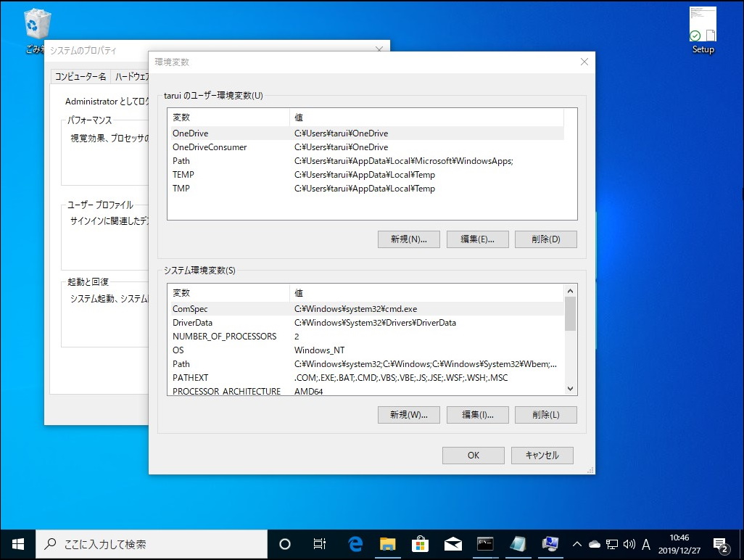The width and height of the screenshot is (744, 560).
Task: Activate Cortana on the taskbar
Action: point(284,544)
